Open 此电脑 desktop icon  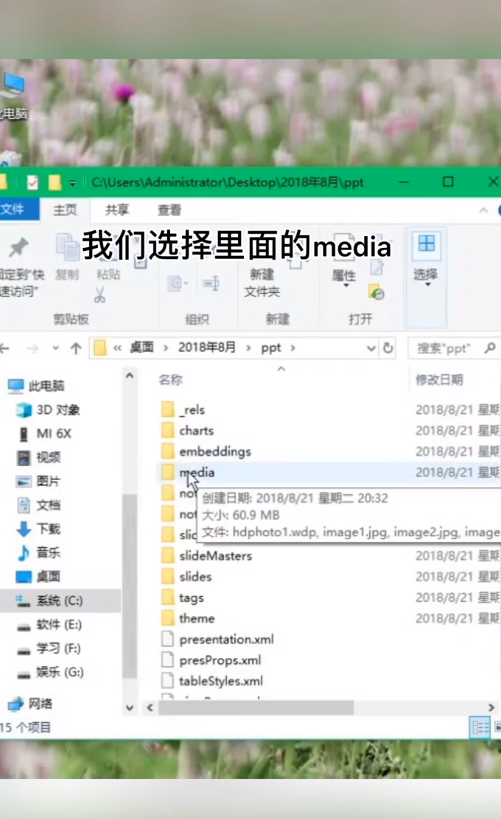13,96
